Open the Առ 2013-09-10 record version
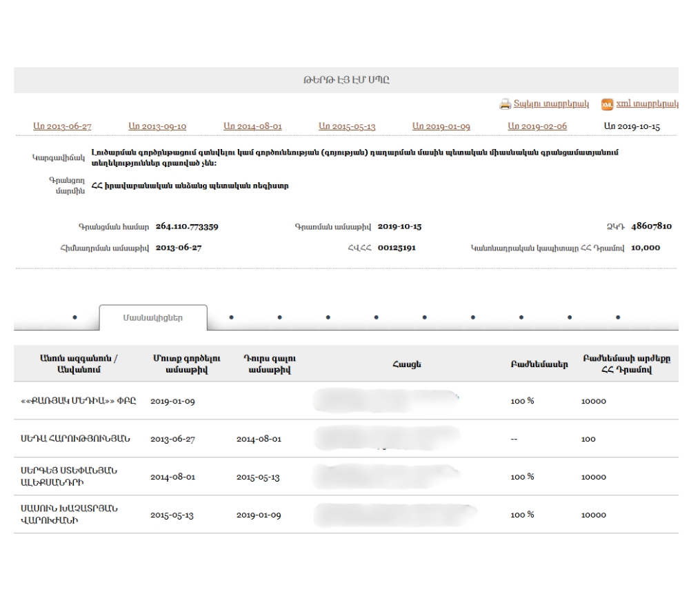This screenshot has width=700, height=592. click(x=157, y=126)
